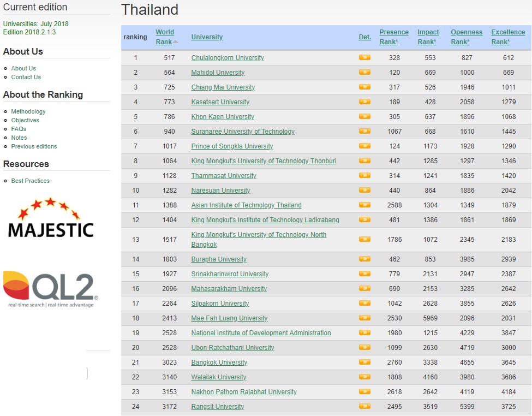
Task: Open Previous editions sidebar item
Action: pyautogui.click(x=34, y=146)
